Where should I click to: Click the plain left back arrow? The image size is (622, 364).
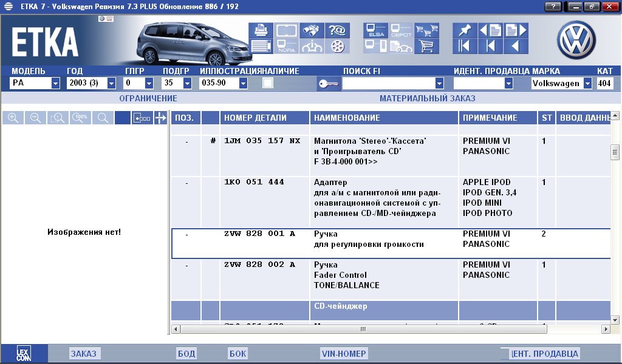(516, 46)
